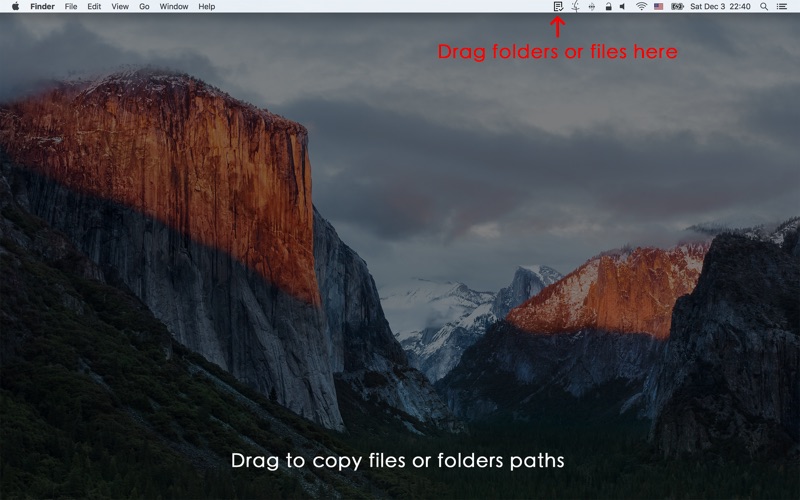Open the Go menu
The width and height of the screenshot is (800, 500).
(x=144, y=6)
